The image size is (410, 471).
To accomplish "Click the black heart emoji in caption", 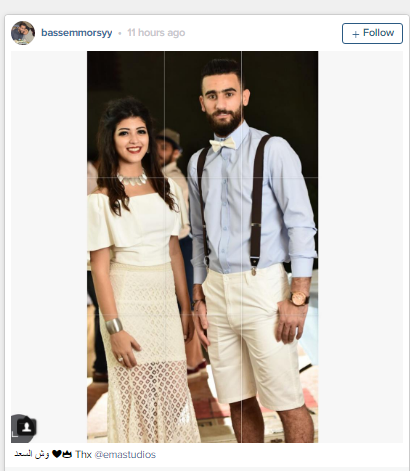I will coord(57,454).
